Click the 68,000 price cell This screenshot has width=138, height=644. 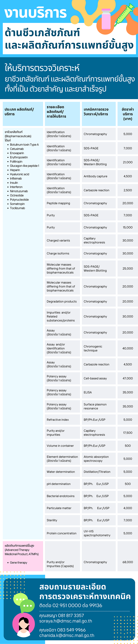click(127, 562)
